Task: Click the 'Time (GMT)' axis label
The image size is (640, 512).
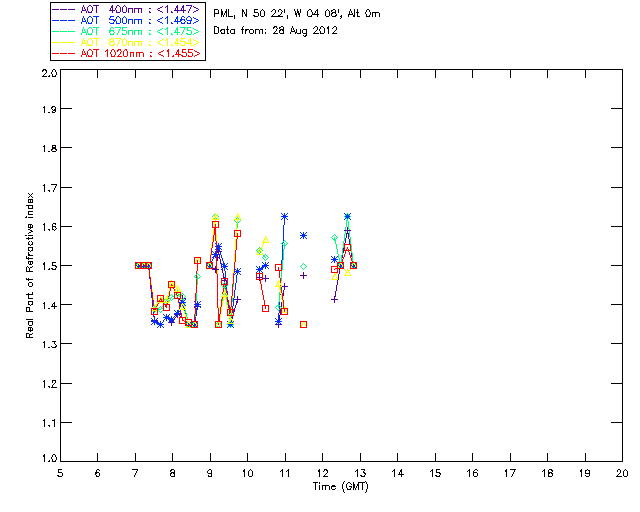Action: coord(340,487)
